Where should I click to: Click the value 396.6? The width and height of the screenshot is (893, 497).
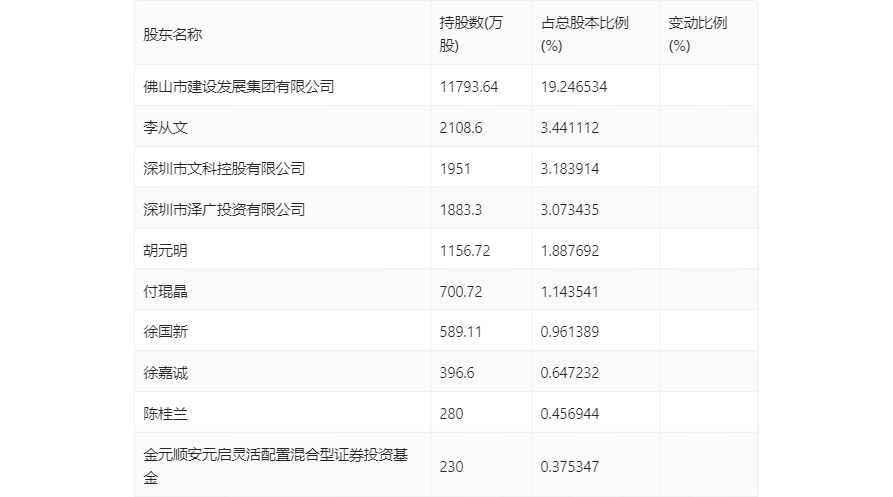tap(457, 373)
